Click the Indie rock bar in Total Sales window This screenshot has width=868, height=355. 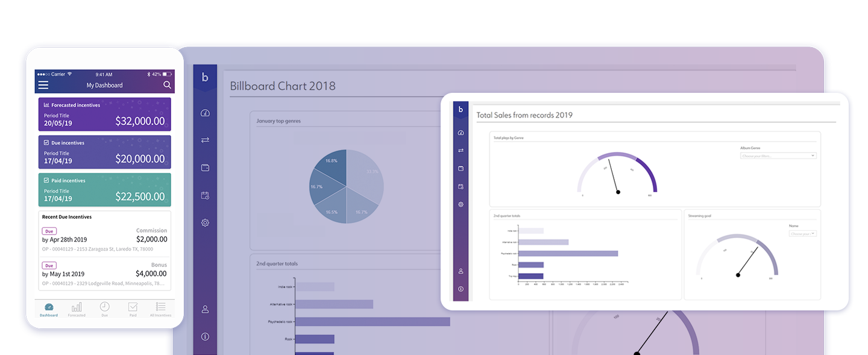[x=531, y=231]
